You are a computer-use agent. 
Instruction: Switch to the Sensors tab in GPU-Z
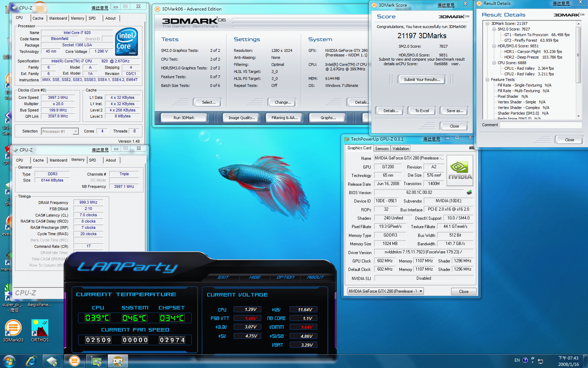(x=382, y=149)
